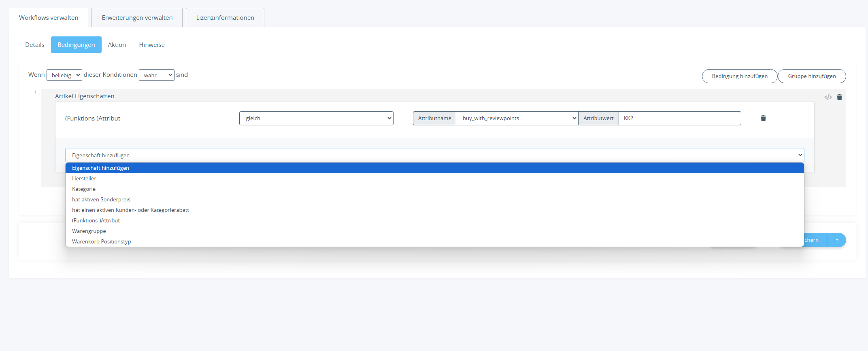Click the code view icon in Artikel Eigenschaften header
This screenshot has width=868, height=351.
coord(828,97)
